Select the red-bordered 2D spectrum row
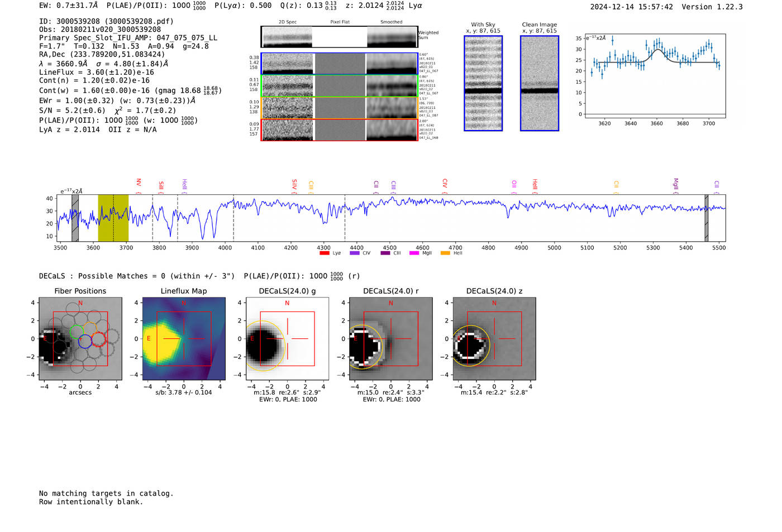 [340, 130]
